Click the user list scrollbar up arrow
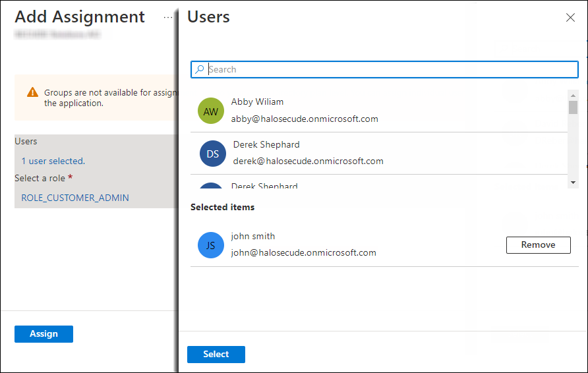Screen dimensions: 588x373 573,94
